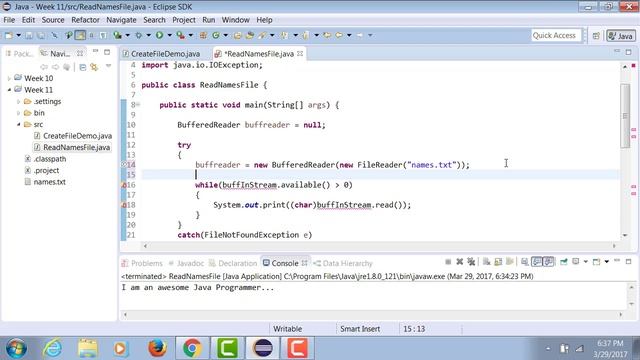
Task: Switch to the Data Hierarchy tab
Action: coord(343,263)
